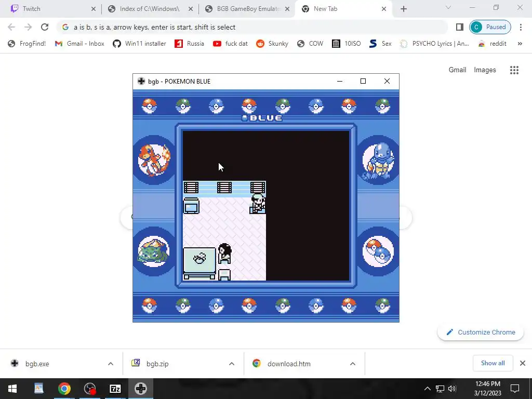Expand the hidden bookmarks overflow chevron
Image resolution: width=532 pixels, height=399 pixels.
[520, 44]
